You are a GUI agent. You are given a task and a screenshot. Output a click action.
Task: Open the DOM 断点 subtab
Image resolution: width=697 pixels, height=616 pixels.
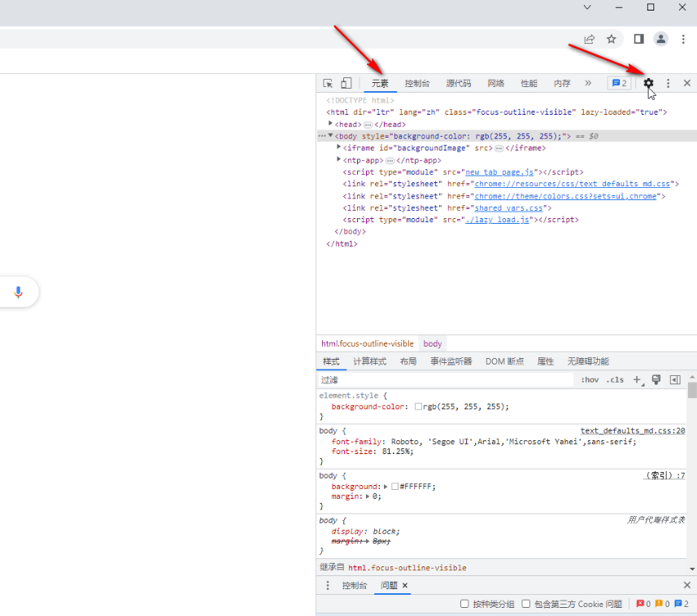tap(504, 361)
